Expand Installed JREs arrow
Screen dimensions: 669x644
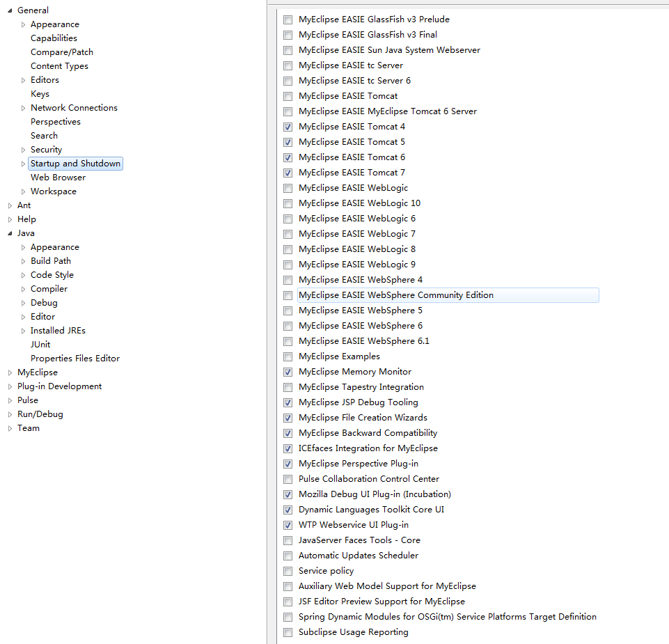pos(23,331)
